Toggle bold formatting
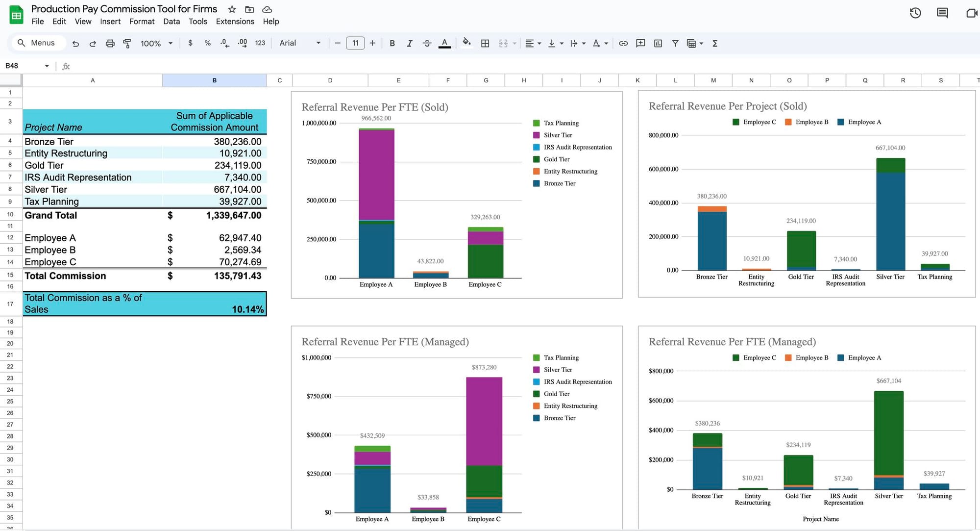 392,43
